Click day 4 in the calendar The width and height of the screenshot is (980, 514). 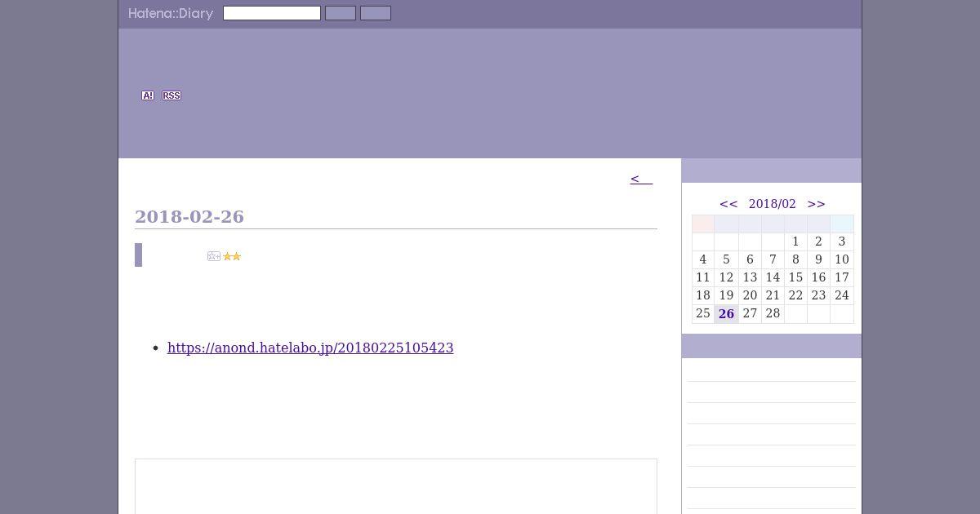pos(702,259)
